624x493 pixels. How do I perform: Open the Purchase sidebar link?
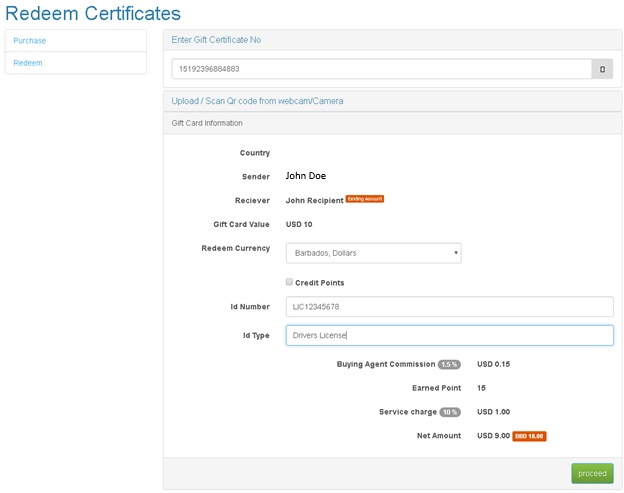(x=29, y=41)
